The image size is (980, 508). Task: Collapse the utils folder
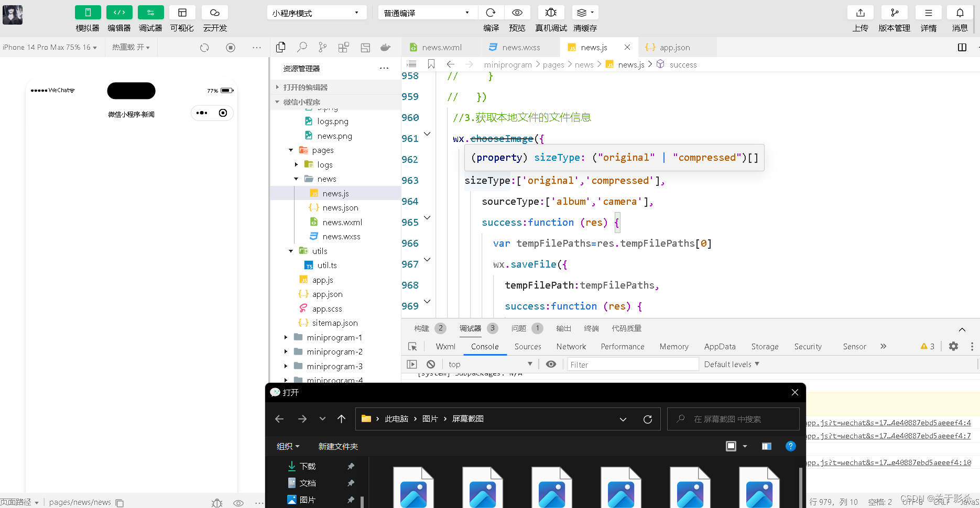[291, 251]
